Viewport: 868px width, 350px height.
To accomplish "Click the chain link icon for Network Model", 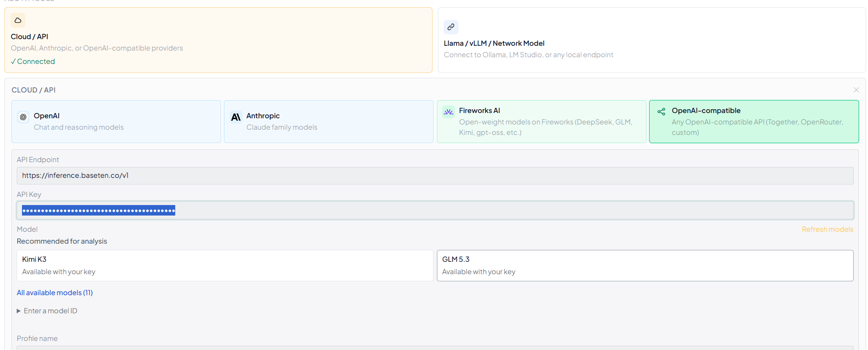I will 451,27.
